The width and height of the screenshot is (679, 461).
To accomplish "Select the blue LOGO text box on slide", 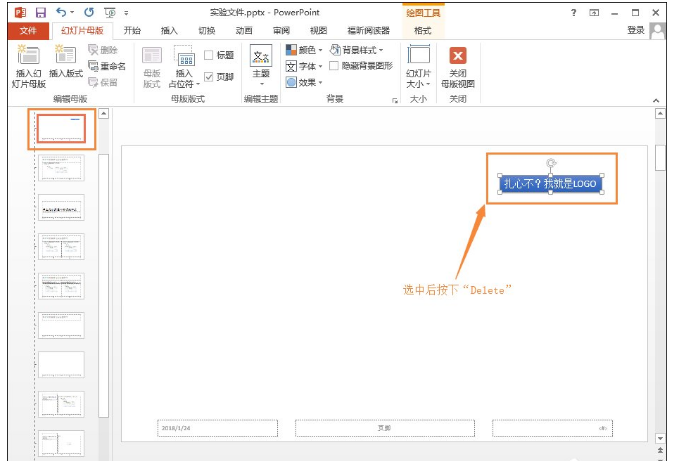I will (x=551, y=184).
